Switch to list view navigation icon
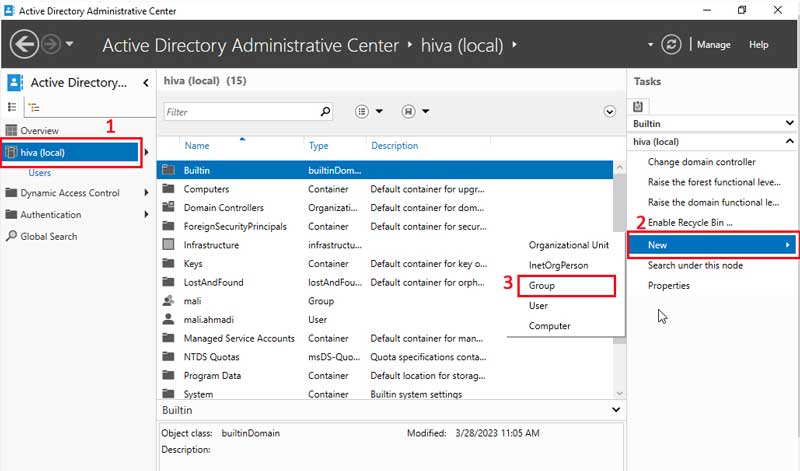Viewport: 800px width, 471px height. click(x=12, y=107)
